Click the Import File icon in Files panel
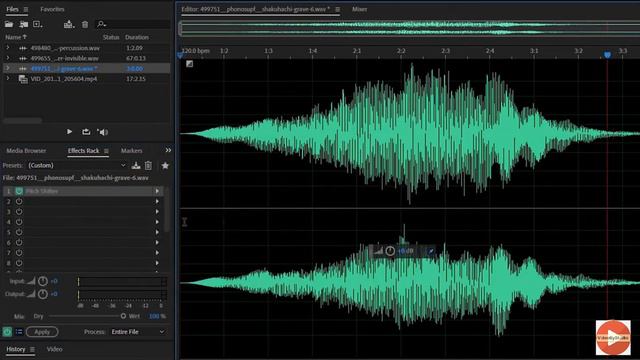Screen dimensions: 640x360 point(24,24)
